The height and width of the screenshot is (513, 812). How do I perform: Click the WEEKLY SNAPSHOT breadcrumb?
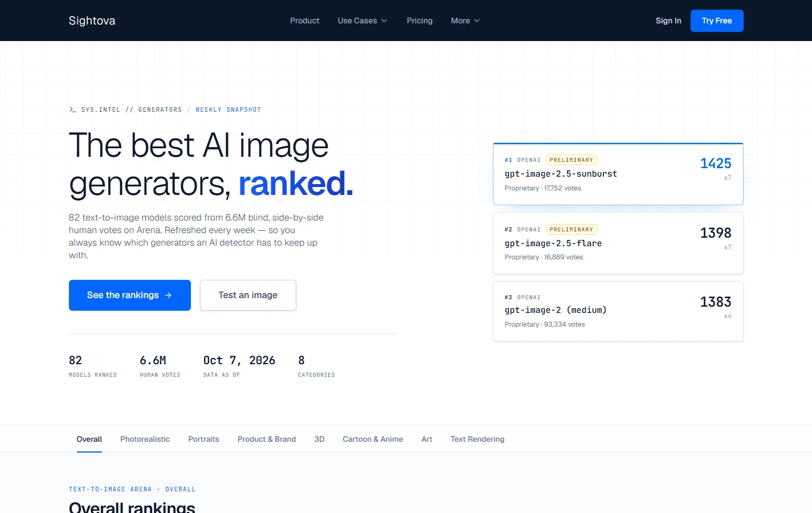tap(228, 109)
